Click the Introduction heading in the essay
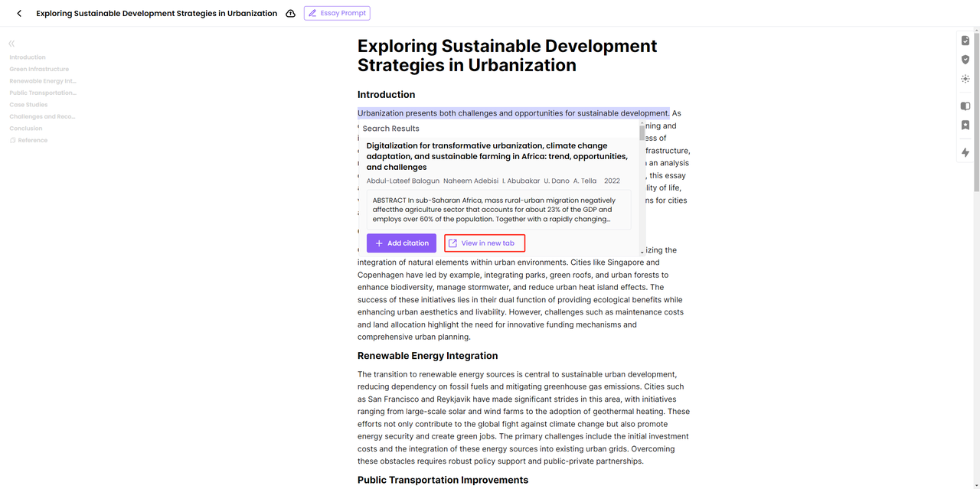Viewport: 980px width, 489px height. tap(386, 95)
